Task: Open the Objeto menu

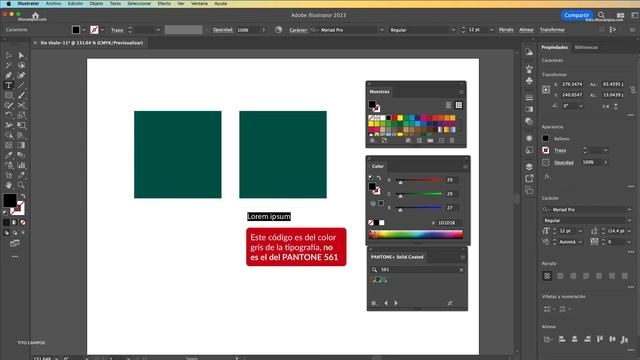Action: coord(96,4)
